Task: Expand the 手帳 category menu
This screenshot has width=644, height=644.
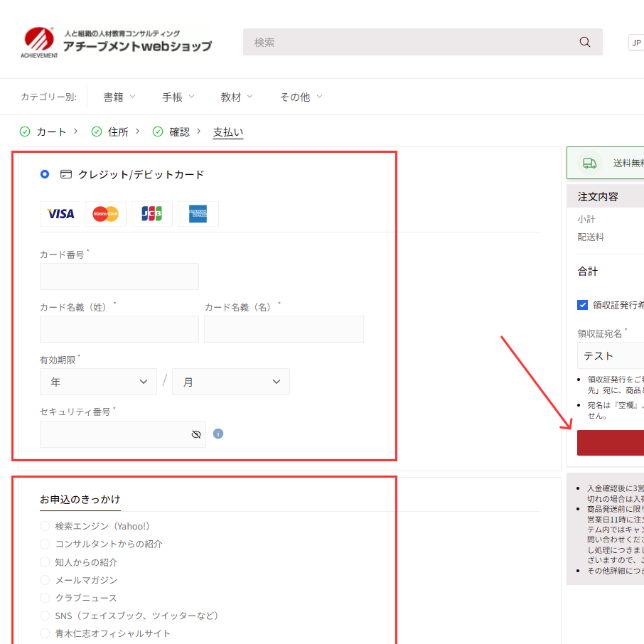Action: click(178, 97)
